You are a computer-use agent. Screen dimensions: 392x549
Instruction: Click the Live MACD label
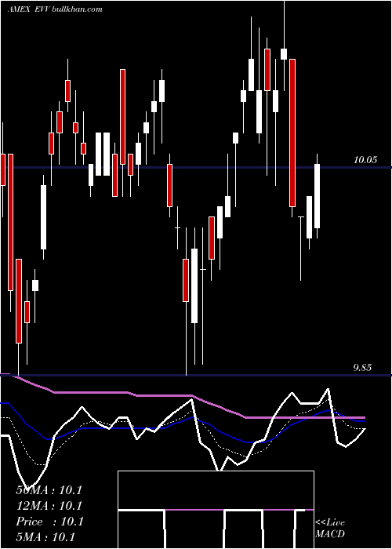(x=330, y=528)
